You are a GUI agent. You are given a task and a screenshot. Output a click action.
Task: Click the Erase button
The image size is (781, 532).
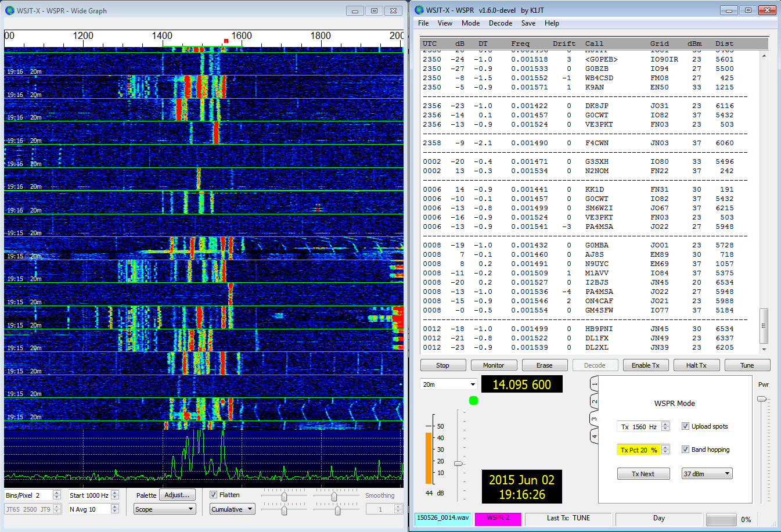click(x=544, y=365)
